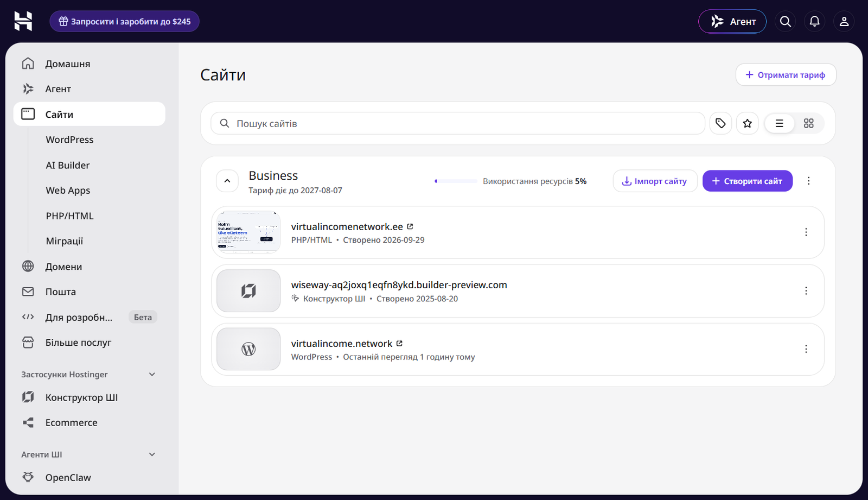Image resolution: width=868 pixels, height=500 pixels.
Task: Open virtualincomenetwork.ee site preview thumbnail
Action: pos(248,232)
